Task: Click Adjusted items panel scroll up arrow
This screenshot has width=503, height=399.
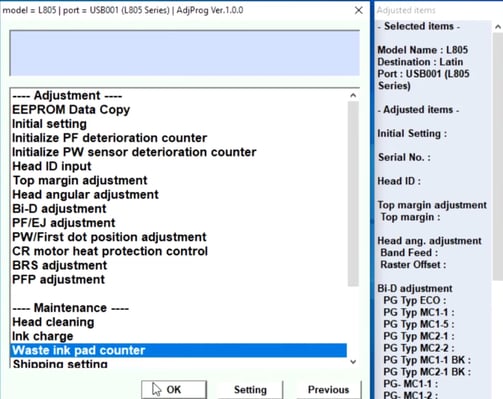Action: (x=498, y=27)
